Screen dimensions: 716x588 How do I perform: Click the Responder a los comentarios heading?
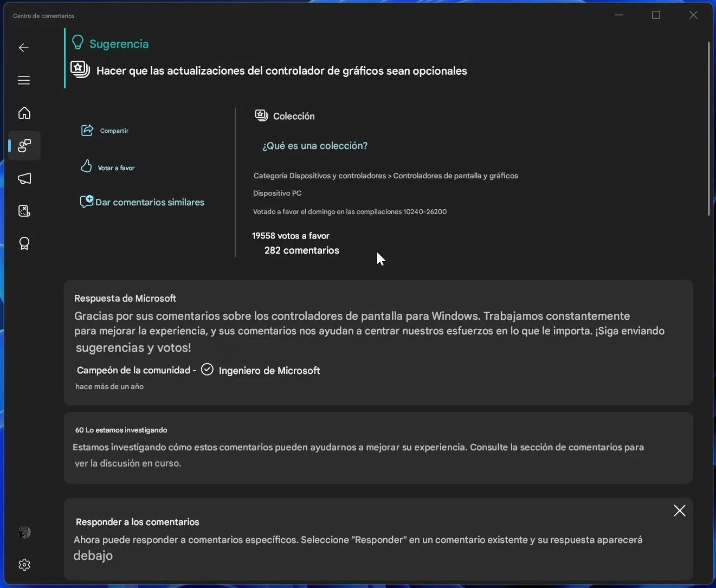(138, 522)
